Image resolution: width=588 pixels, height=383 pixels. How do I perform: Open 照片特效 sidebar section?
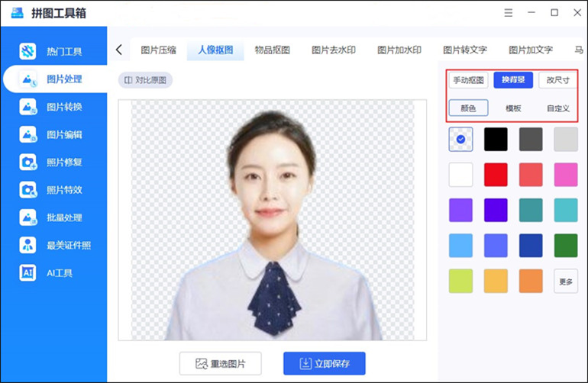point(54,190)
